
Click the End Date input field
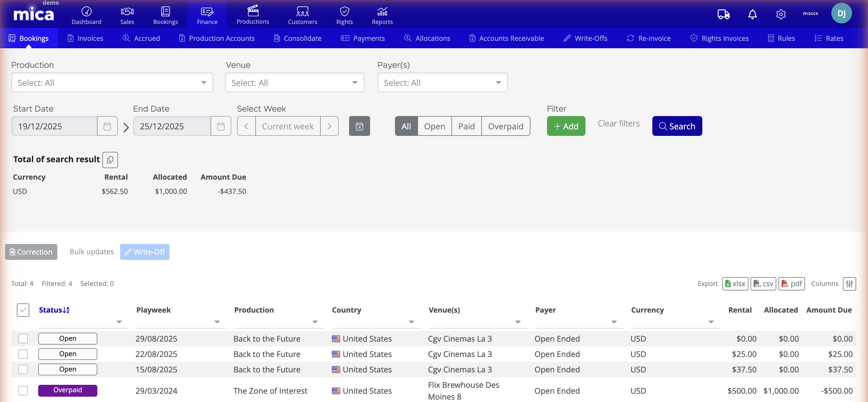pyautogui.click(x=172, y=126)
